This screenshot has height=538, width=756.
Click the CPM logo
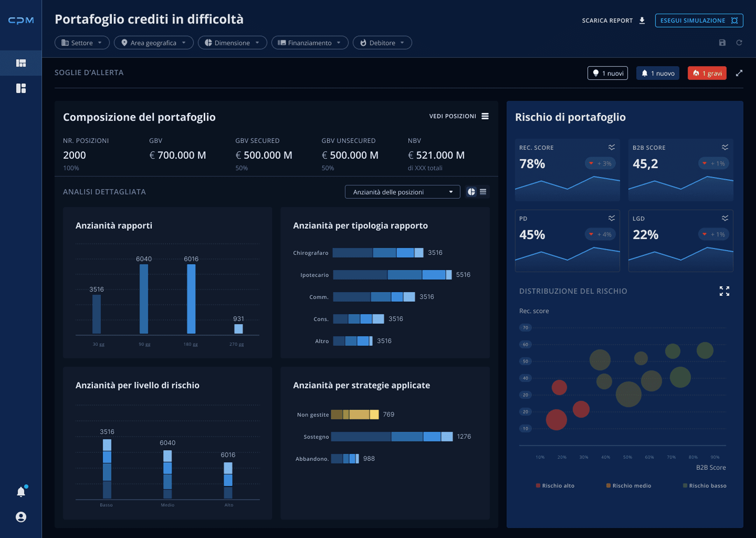pos(21,21)
